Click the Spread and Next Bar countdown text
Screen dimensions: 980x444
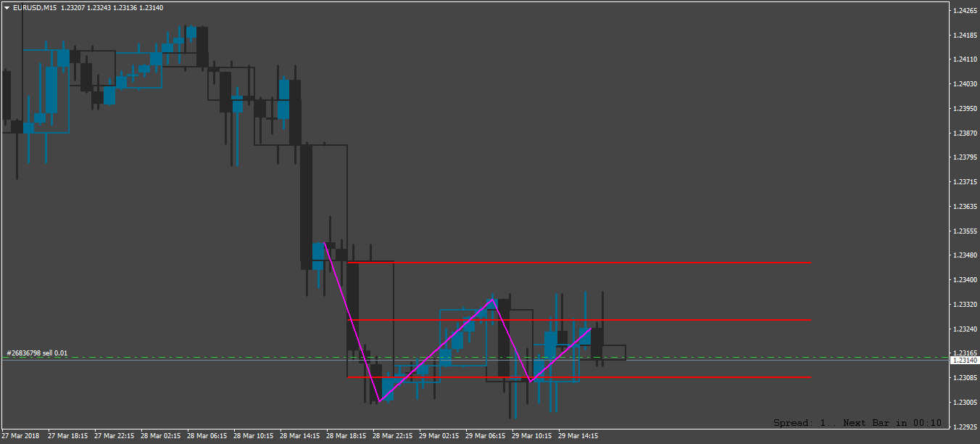857,423
